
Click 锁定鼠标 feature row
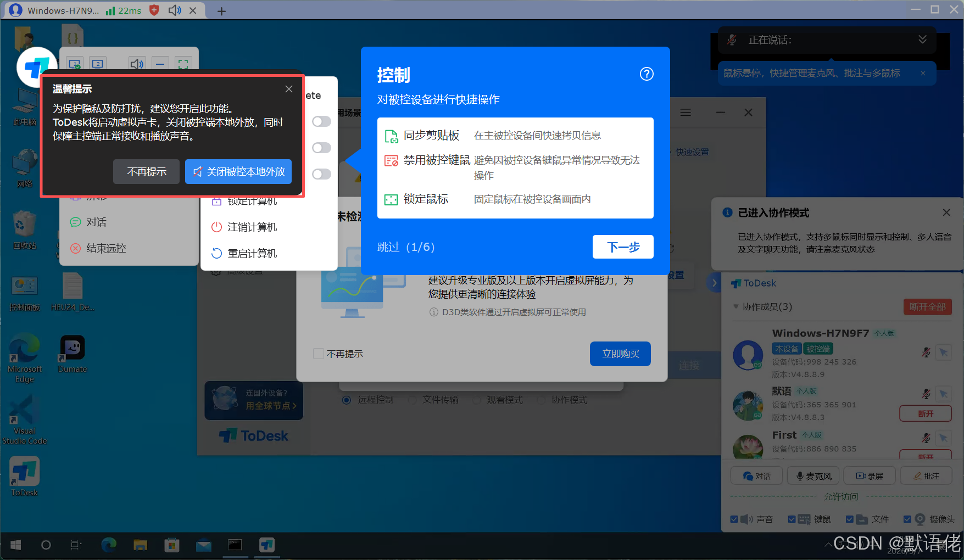tap(515, 199)
